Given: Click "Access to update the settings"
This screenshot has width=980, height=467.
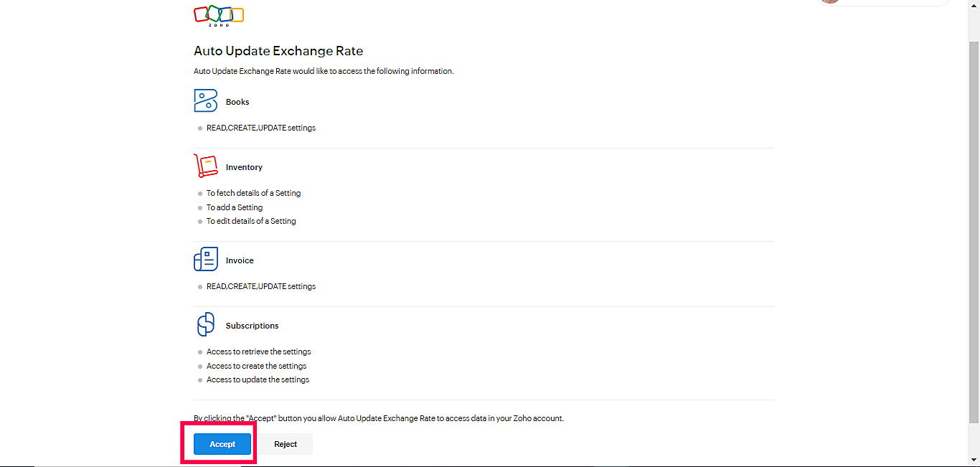Looking at the screenshot, I should 258,379.
